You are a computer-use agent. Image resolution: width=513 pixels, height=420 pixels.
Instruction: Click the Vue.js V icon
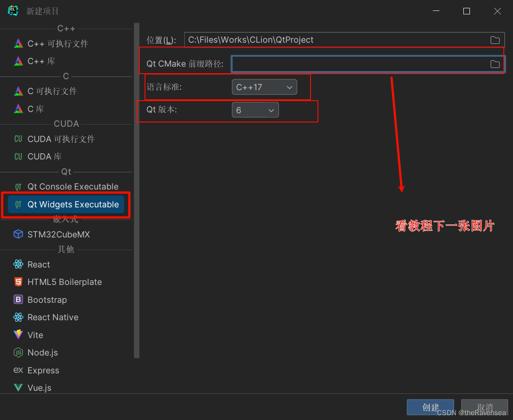[18, 388]
